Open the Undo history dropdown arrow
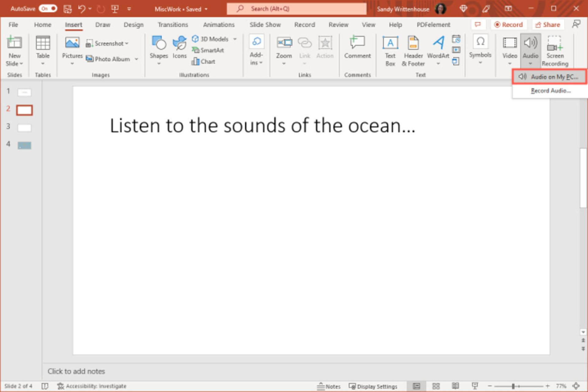Screen dimensions: 588x392 (x=90, y=9)
